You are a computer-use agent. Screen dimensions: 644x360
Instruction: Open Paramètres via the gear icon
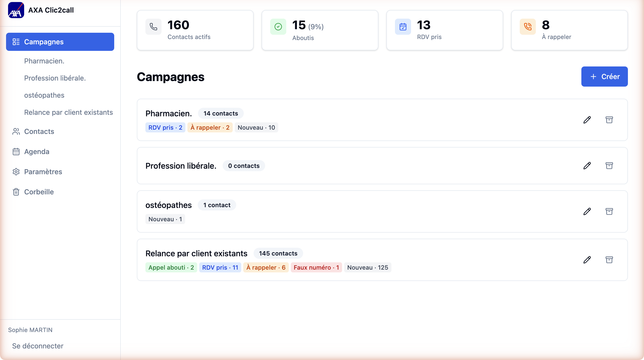tap(16, 172)
